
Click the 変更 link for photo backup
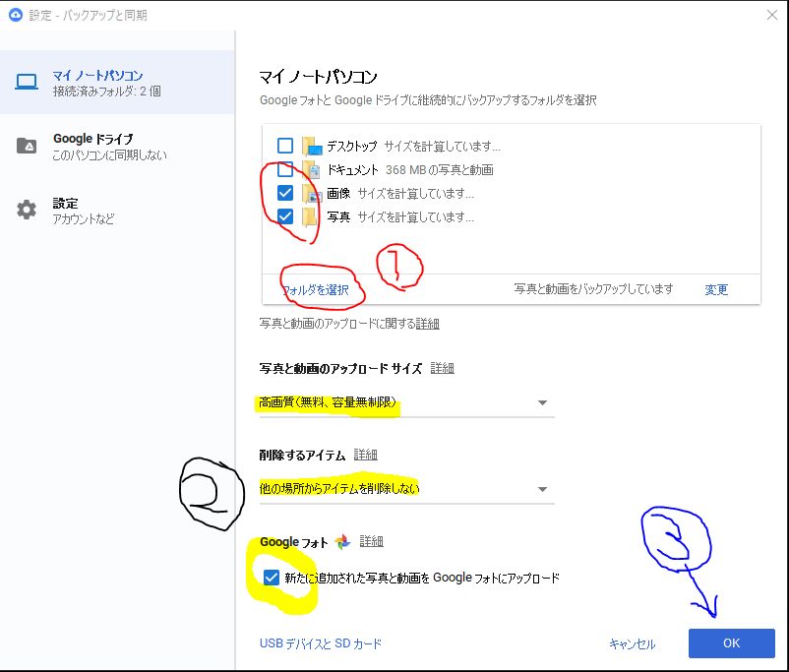tap(715, 289)
